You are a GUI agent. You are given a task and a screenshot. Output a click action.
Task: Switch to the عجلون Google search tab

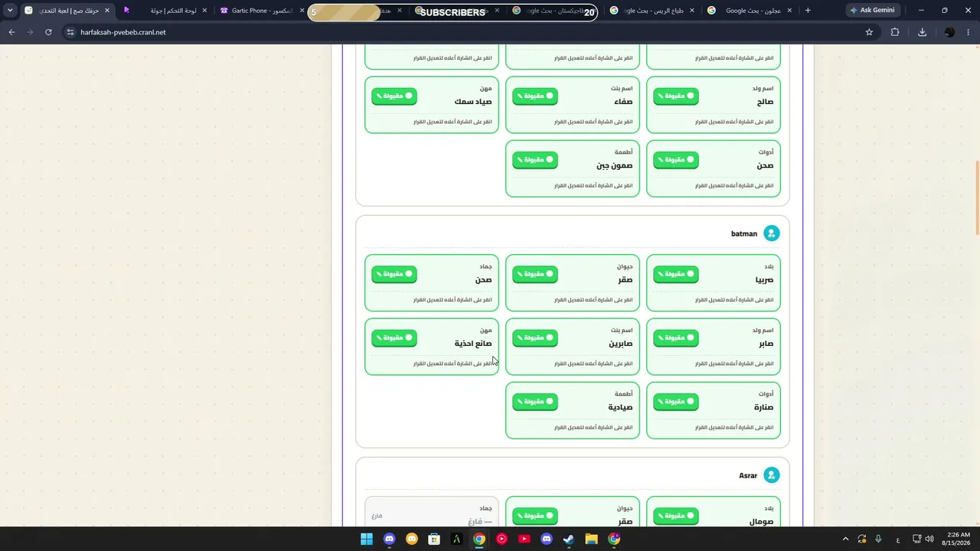click(x=750, y=11)
